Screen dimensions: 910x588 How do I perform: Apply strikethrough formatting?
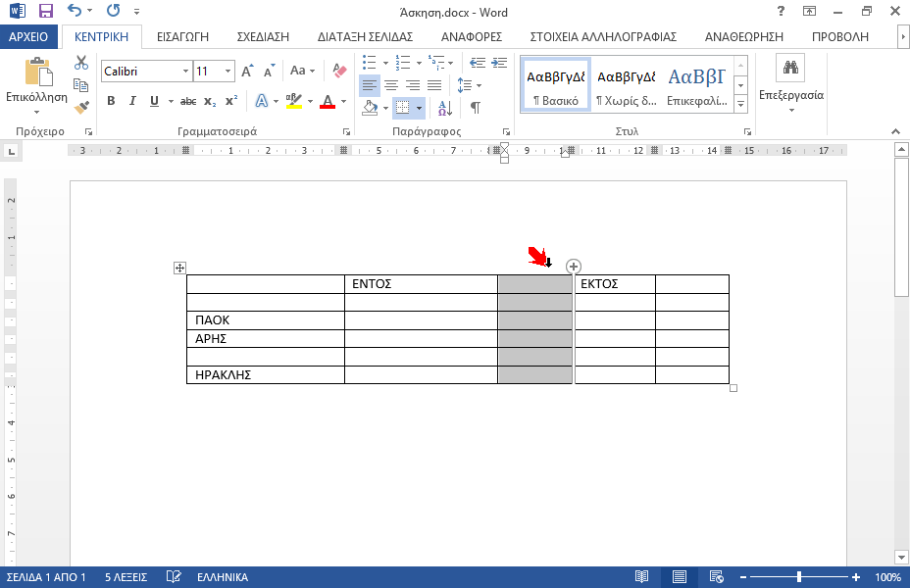188,102
